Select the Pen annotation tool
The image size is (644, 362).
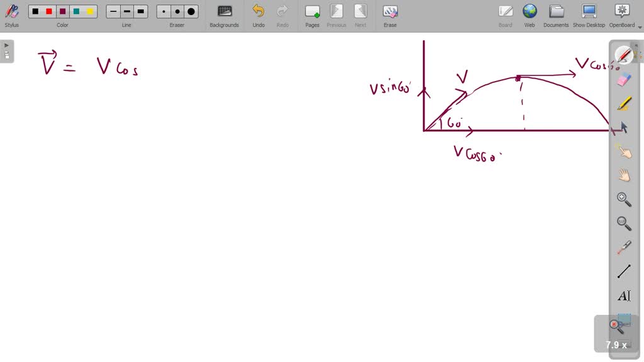pyautogui.click(x=623, y=55)
